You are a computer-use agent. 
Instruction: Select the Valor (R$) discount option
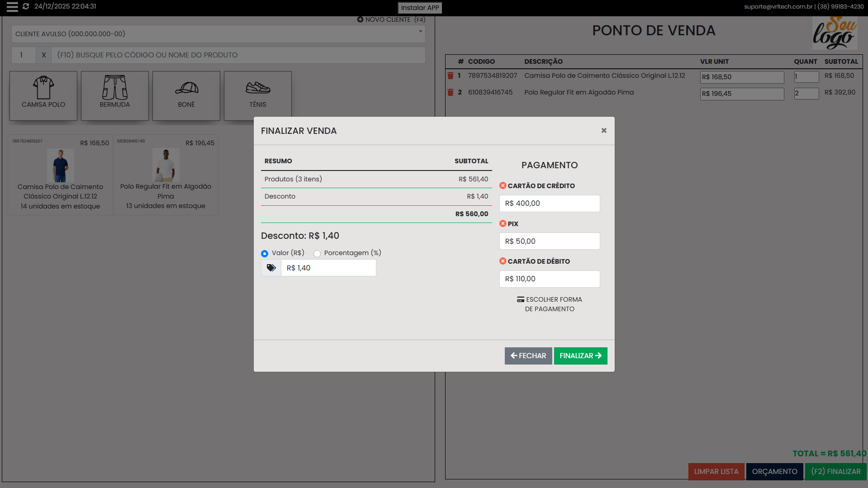coord(265,254)
